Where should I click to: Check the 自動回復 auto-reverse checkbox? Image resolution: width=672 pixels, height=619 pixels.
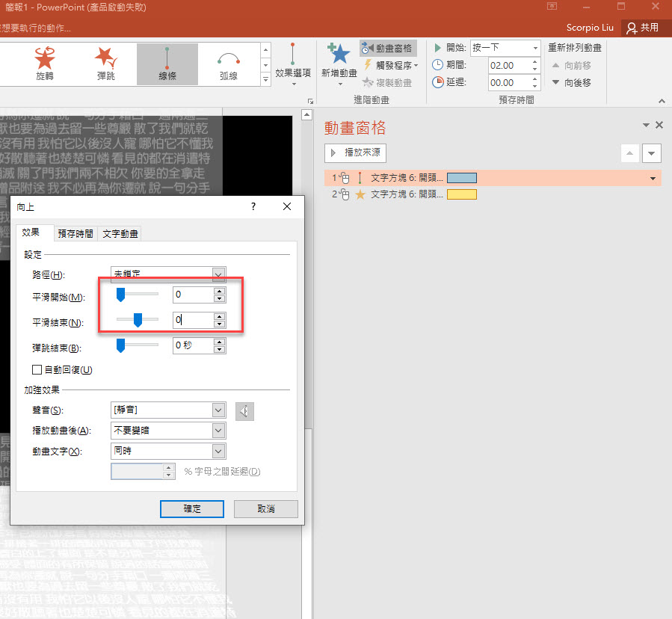tap(37, 369)
